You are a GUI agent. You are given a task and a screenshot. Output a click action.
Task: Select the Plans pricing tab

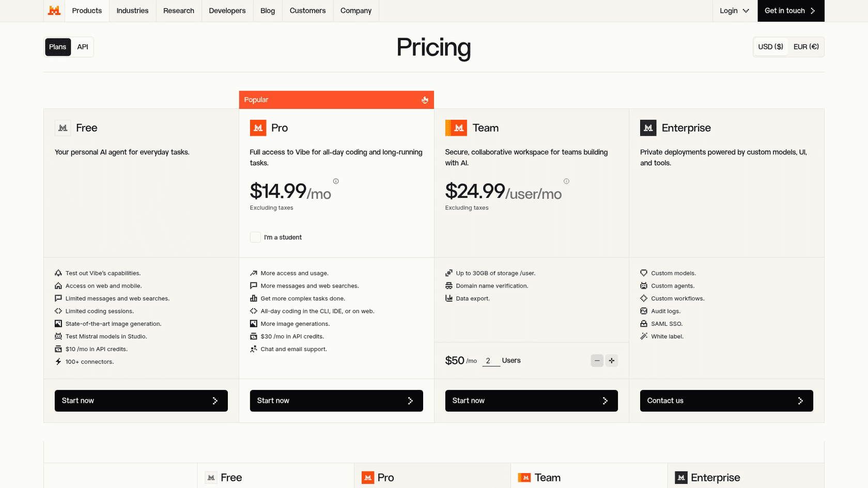(x=58, y=47)
